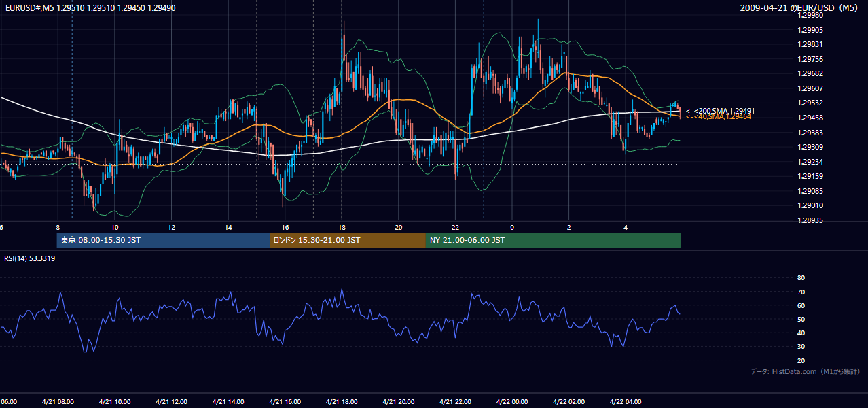Click hour label 14 under the price chart

tap(229, 227)
